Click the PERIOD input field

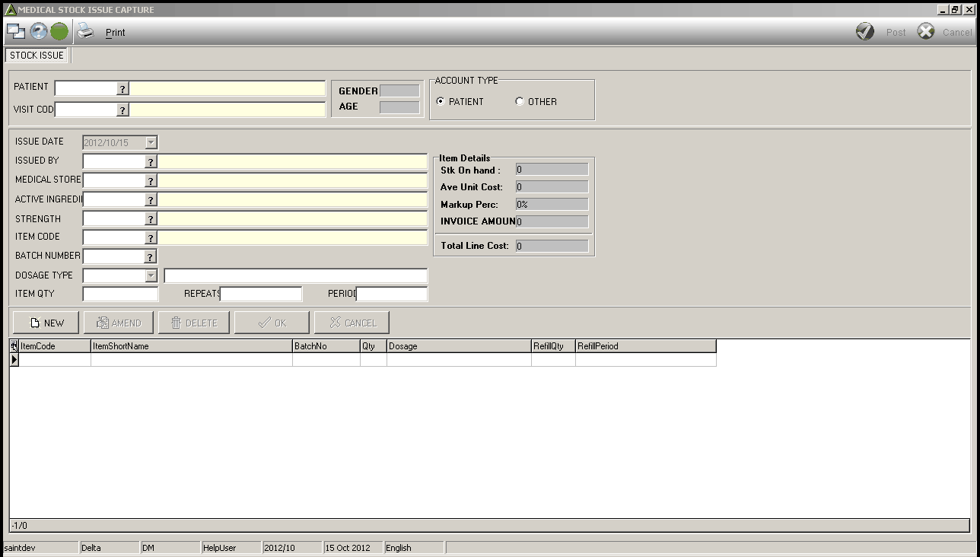pyautogui.click(x=392, y=294)
